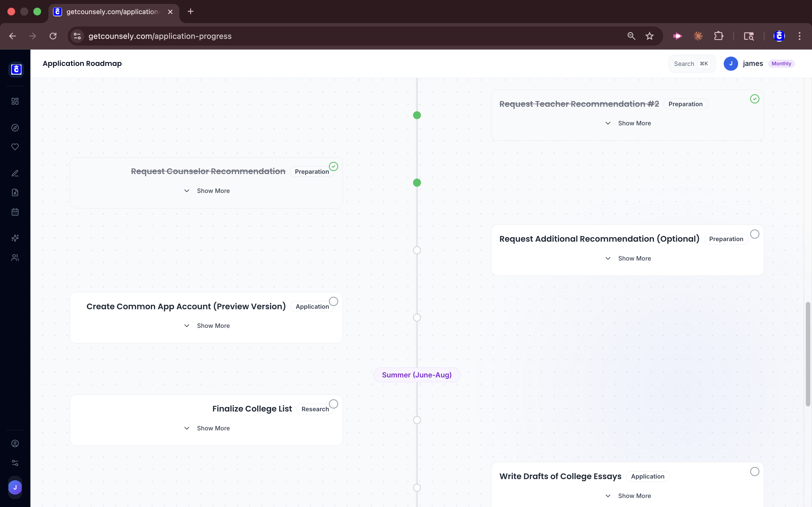The image size is (812, 507).
Task: Select the sparkles AI icon in sidebar
Action: click(x=15, y=238)
